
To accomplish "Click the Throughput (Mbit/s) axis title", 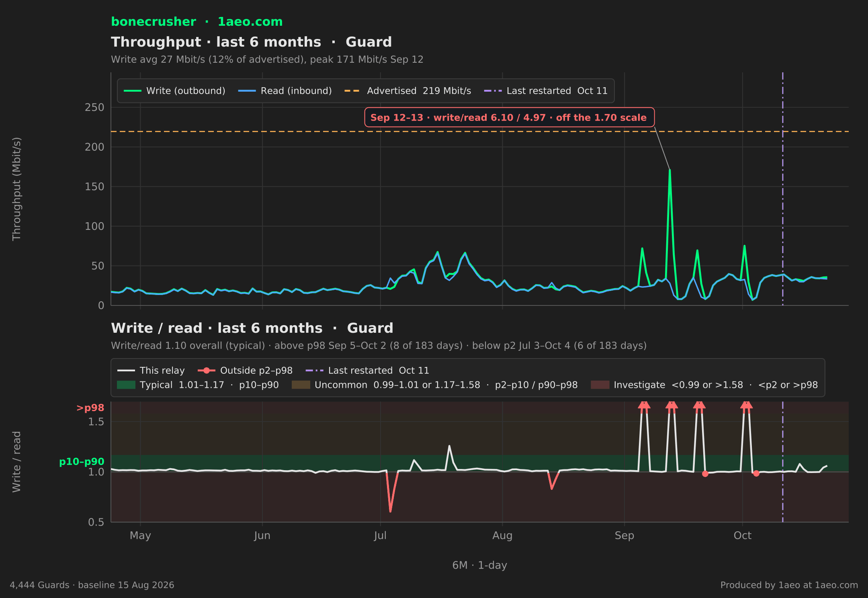I will click(16, 189).
